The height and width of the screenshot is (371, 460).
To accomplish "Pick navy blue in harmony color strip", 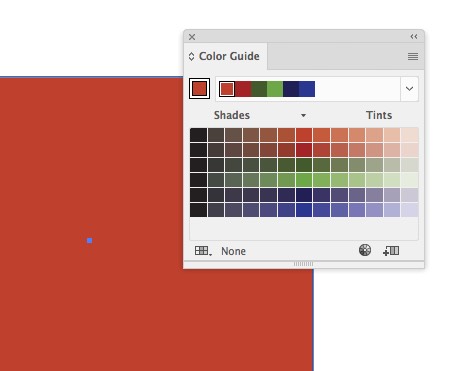I will pos(291,89).
